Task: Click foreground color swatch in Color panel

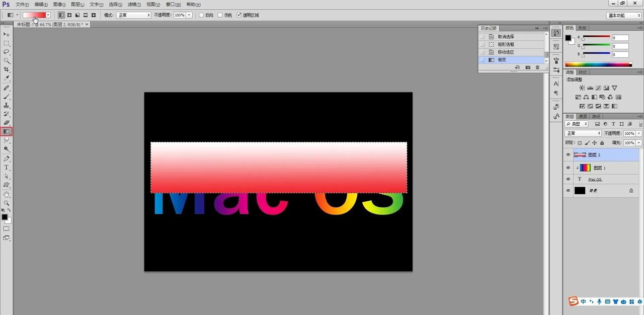Action: [568, 38]
